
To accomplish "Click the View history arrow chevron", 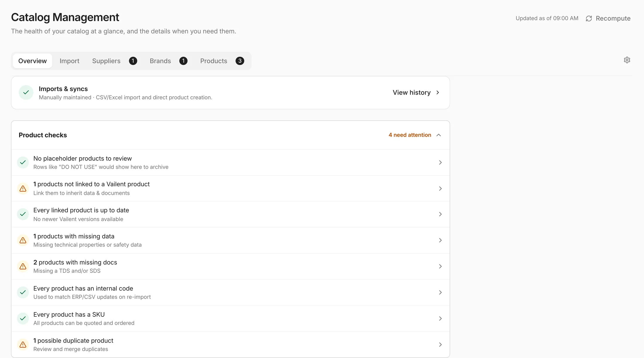I will click(x=438, y=93).
